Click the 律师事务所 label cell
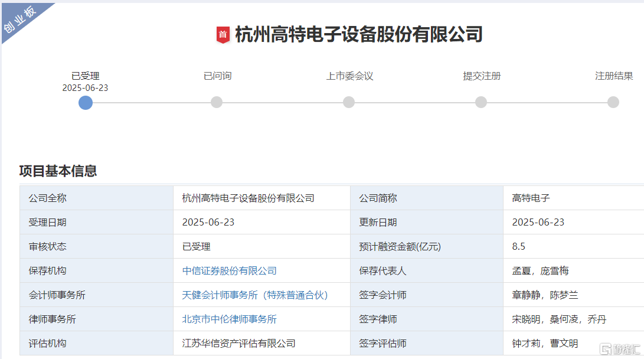 97,319
